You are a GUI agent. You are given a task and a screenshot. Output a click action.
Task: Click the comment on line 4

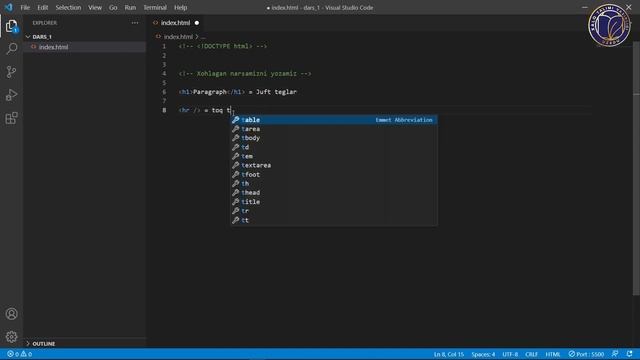click(245, 74)
